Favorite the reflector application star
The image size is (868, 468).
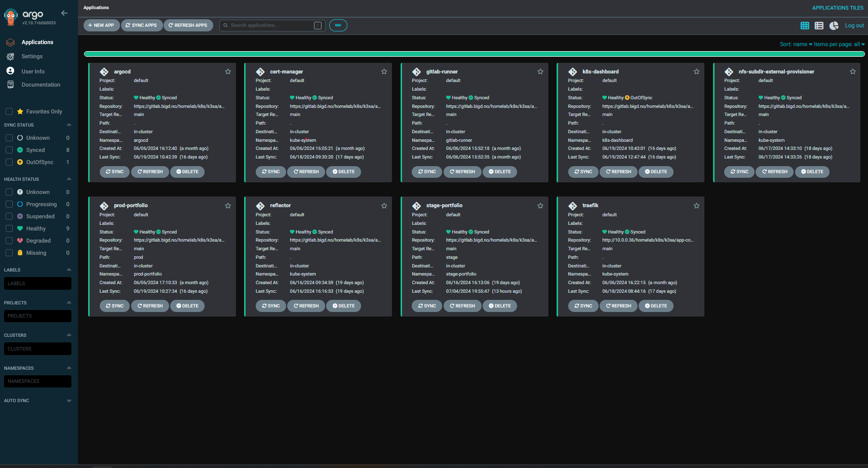tap(384, 206)
